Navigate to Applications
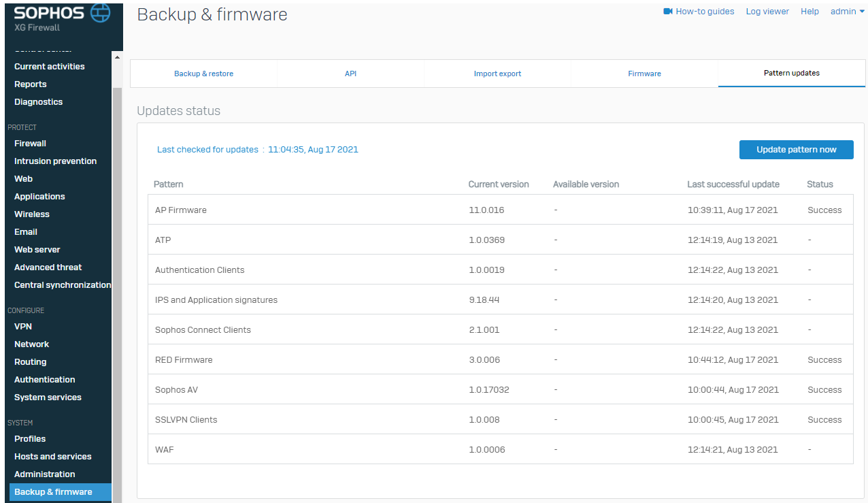 coord(39,197)
